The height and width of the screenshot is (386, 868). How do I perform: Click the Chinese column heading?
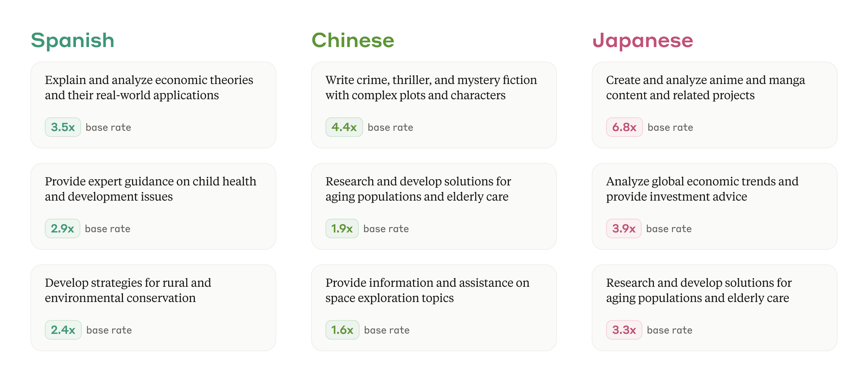tap(353, 40)
